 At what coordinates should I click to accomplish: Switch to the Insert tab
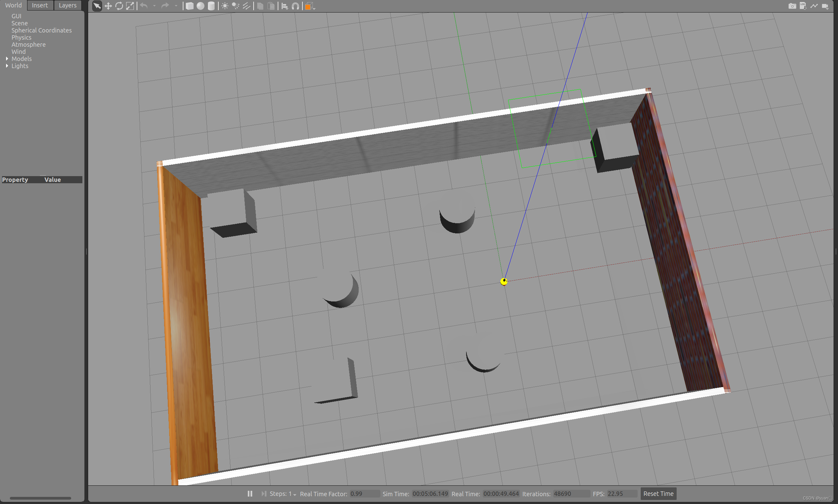pos(40,5)
